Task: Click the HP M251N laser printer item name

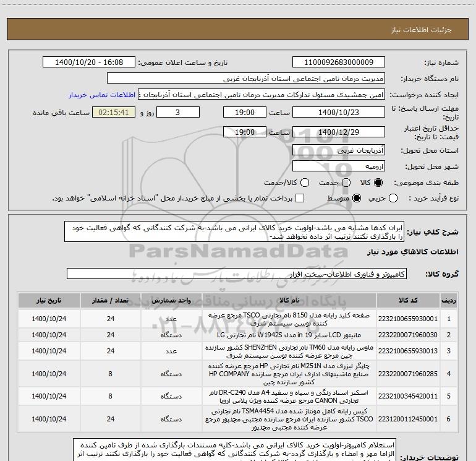Action: 289,374
